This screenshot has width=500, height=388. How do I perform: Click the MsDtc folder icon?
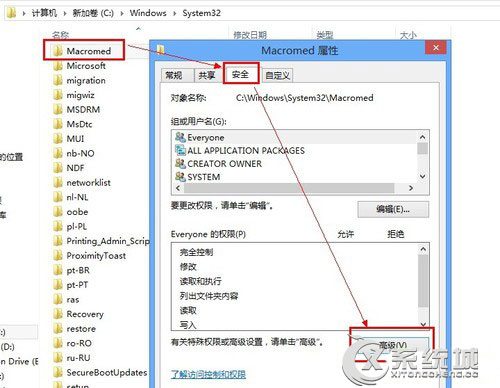[58, 124]
